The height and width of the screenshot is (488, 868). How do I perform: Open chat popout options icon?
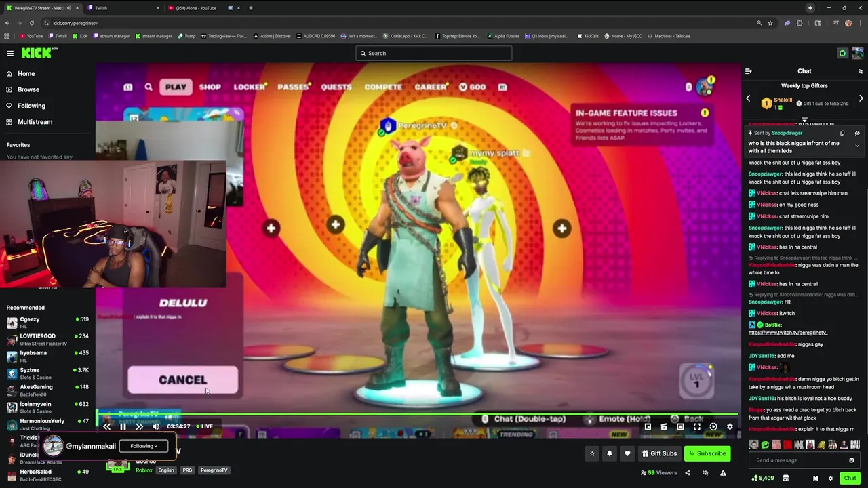tap(861, 71)
